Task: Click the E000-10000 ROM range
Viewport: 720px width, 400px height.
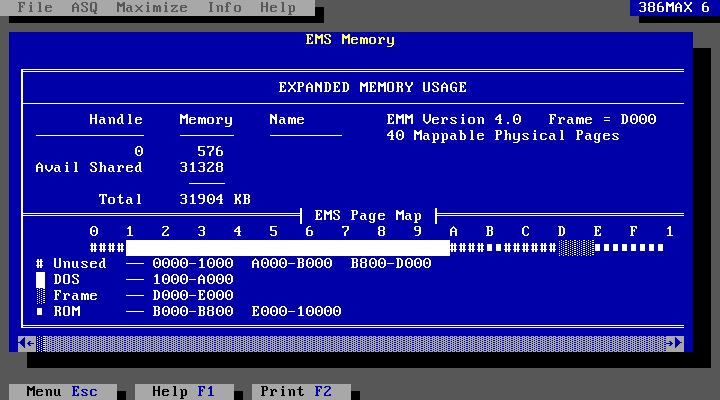Action: click(x=296, y=311)
